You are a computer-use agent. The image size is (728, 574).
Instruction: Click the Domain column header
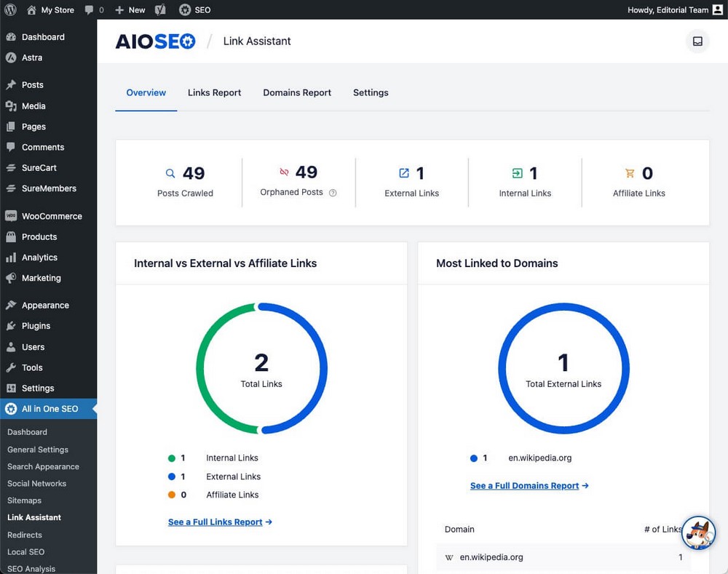tap(459, 530)
